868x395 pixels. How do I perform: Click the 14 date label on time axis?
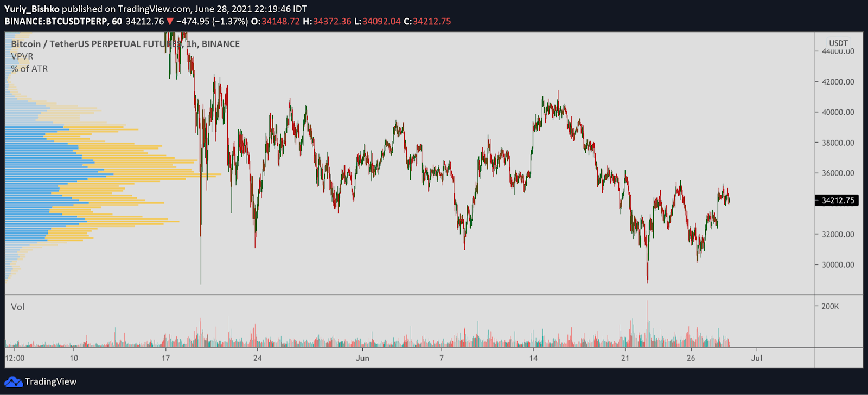(533, 358)
